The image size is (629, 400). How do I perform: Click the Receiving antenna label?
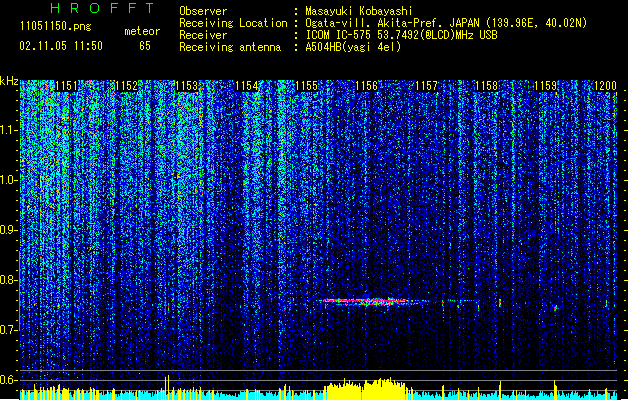[230, 47]
